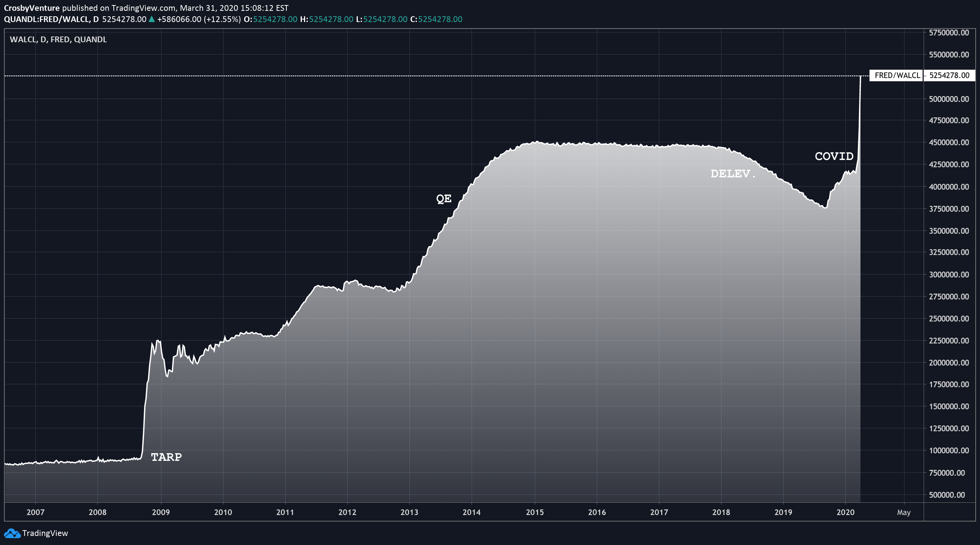Viewport: 980px width, 545px height.
Task: Click the 1000000.00 price scale label
Action: point(949,451)
